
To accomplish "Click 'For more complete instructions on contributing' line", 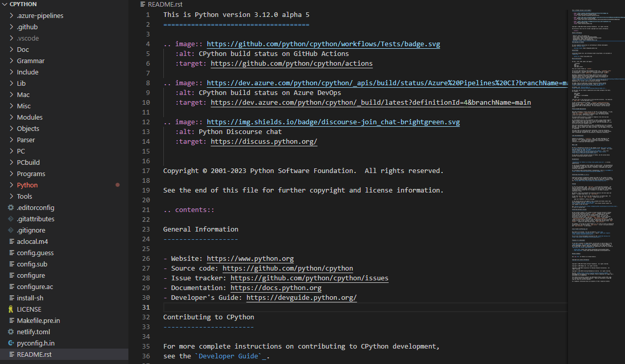I will [x=301, y=347].
